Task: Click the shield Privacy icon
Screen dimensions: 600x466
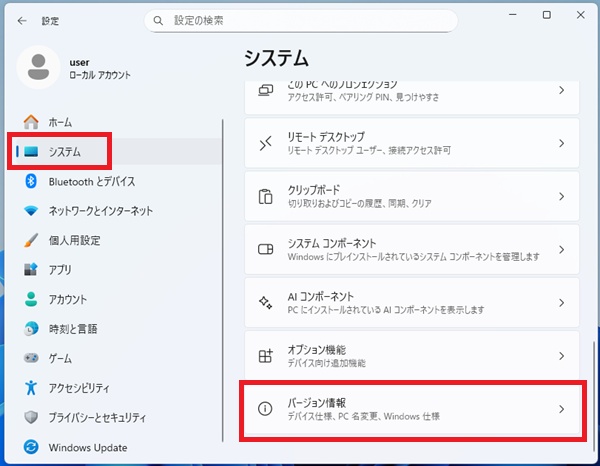Action: pyautogui.click(x=31, y=417)
